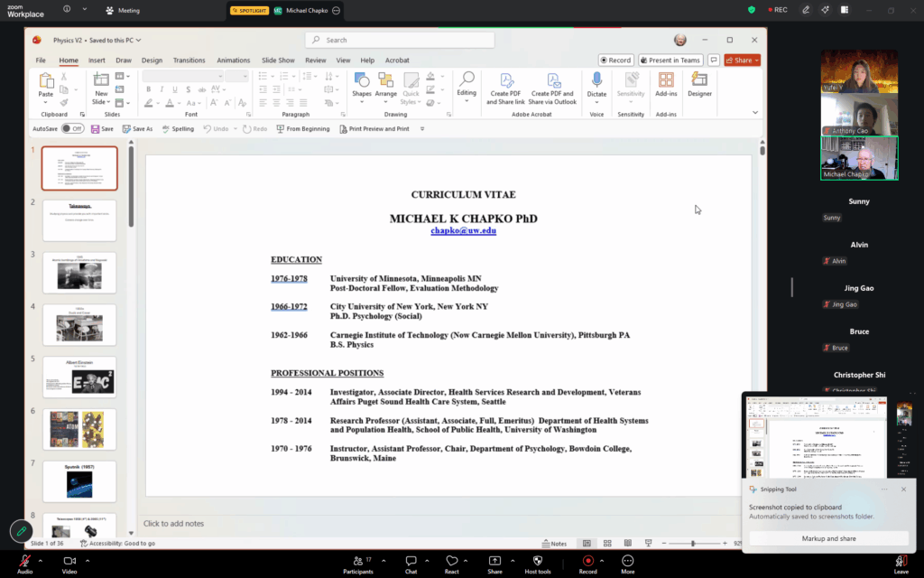The height and width of the screenshot is (578, 924).
Task: Click Markup and share in Snipping Tool notification
Action: [x=828, y=538]
